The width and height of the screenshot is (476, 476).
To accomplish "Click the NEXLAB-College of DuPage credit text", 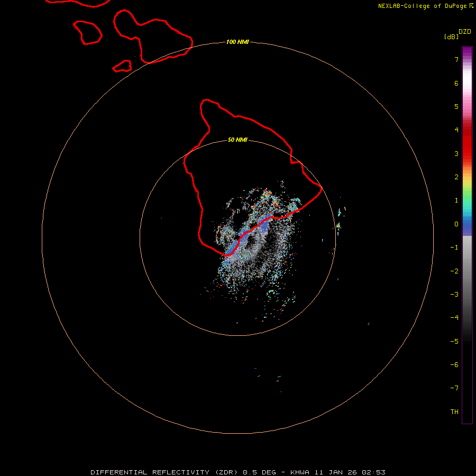I will tap(423, 6).
